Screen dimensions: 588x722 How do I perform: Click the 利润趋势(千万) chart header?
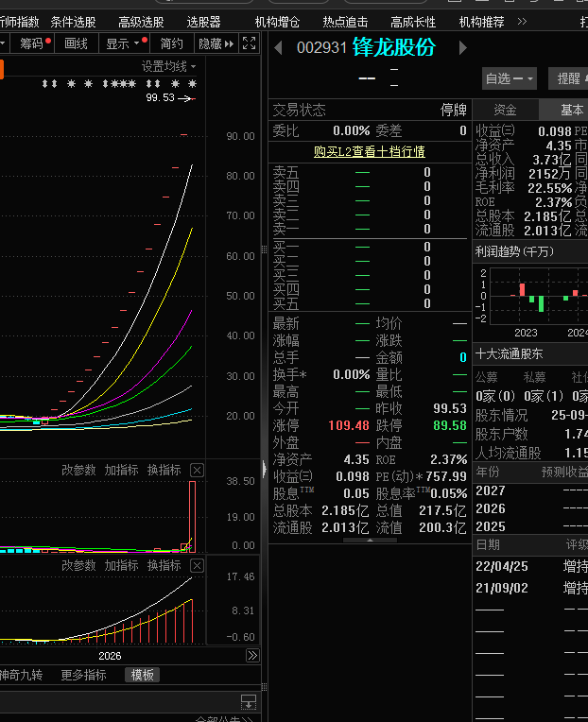[x=515, y=252]
